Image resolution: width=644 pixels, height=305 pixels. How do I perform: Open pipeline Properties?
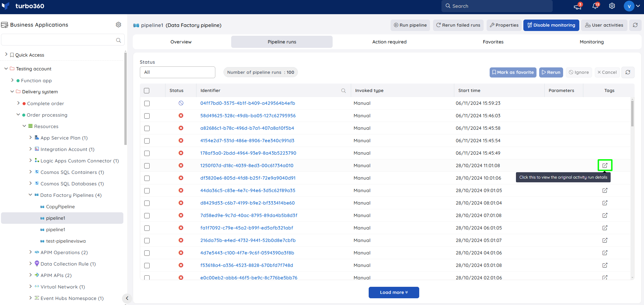click(504, 25)
